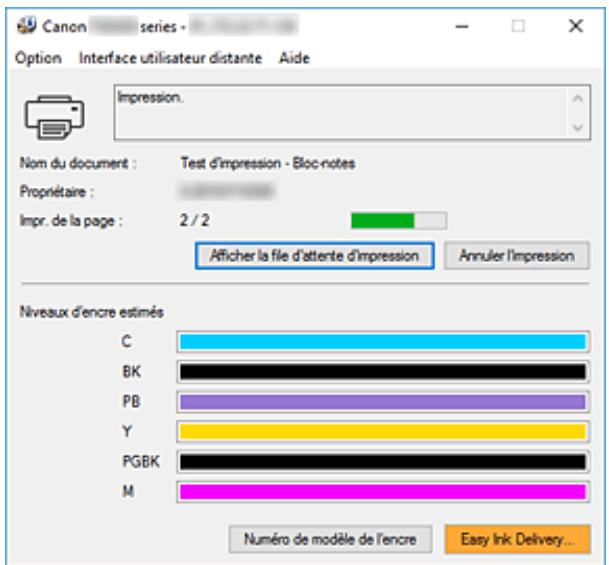This screenshot has height=565, width=609.
Task: Open Numéro de modèle de l'encre
Action: click(x=330, y=539)
